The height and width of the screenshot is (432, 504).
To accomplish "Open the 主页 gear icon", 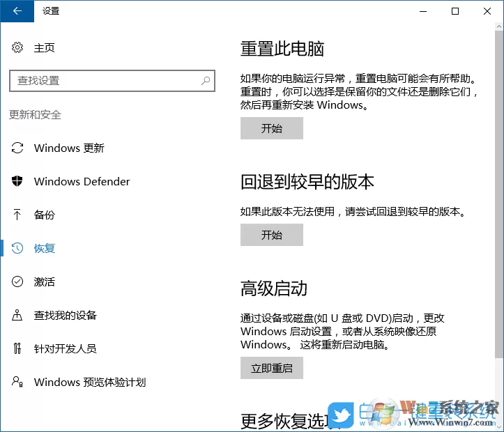I will [17, 47].
